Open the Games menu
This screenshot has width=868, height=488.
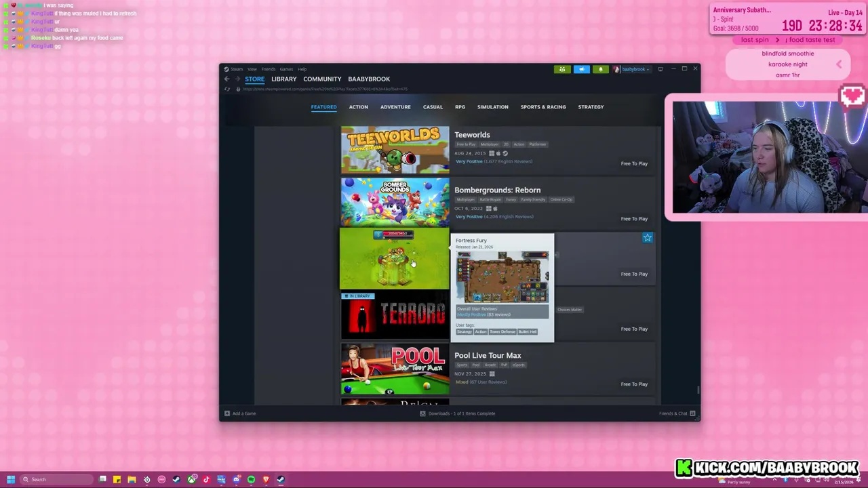(x=286, y=69)
